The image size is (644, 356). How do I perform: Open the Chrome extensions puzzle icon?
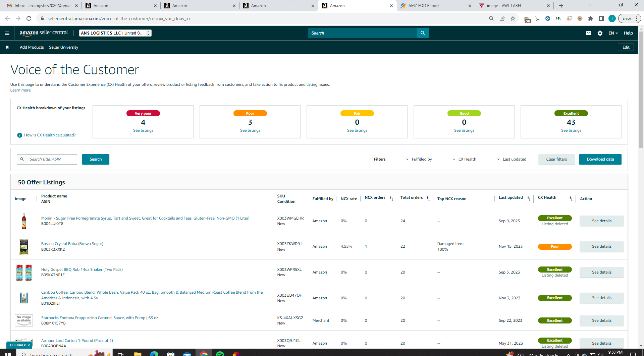pos(591,18)
